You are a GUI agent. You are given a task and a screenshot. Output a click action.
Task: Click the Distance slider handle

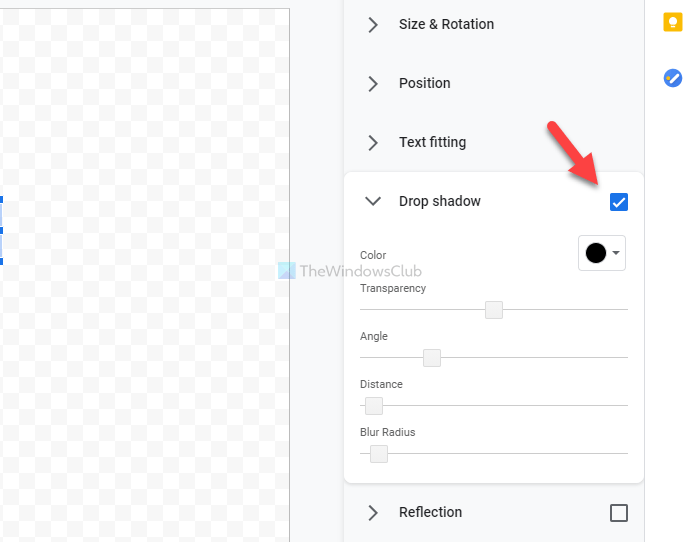[x=374, y=406]
